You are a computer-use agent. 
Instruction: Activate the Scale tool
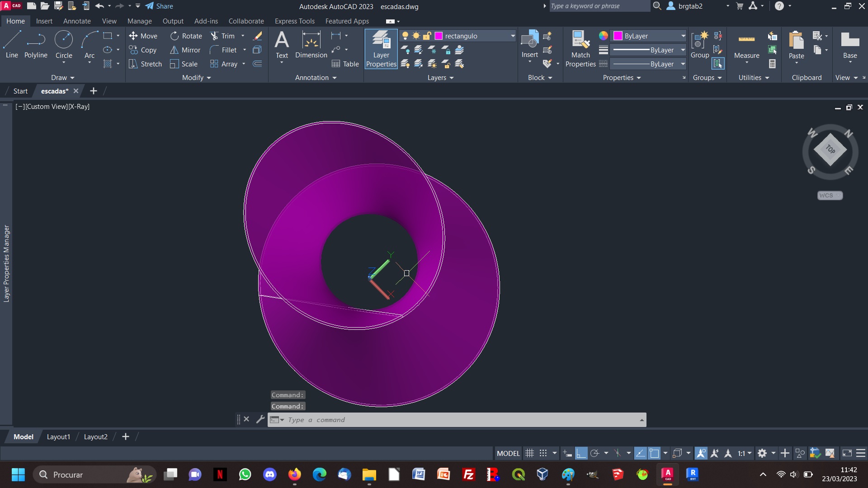point(184,64)
